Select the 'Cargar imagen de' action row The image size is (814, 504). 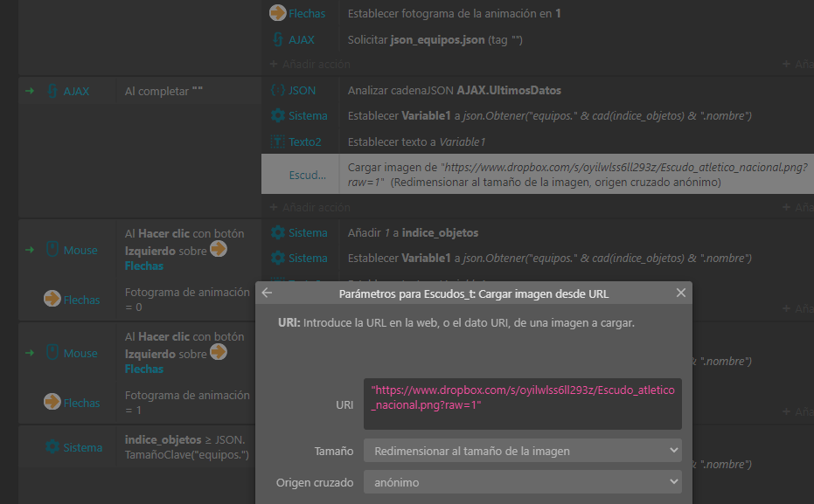[538, 174]
